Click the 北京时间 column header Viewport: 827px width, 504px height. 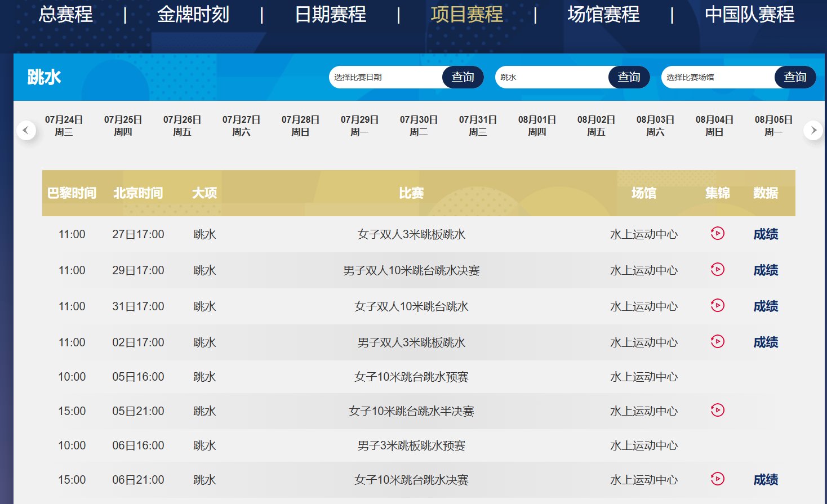(x=138, y=193)
